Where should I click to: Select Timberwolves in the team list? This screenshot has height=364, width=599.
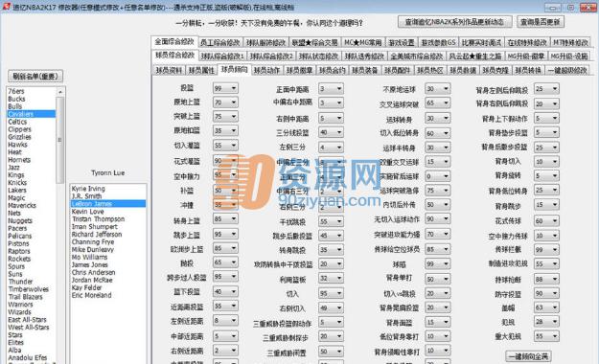pos(32,289)
